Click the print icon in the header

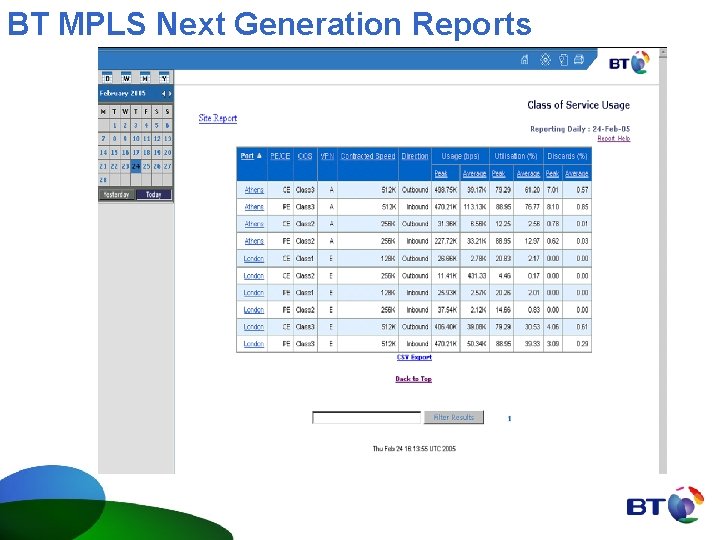click(579, 59)
